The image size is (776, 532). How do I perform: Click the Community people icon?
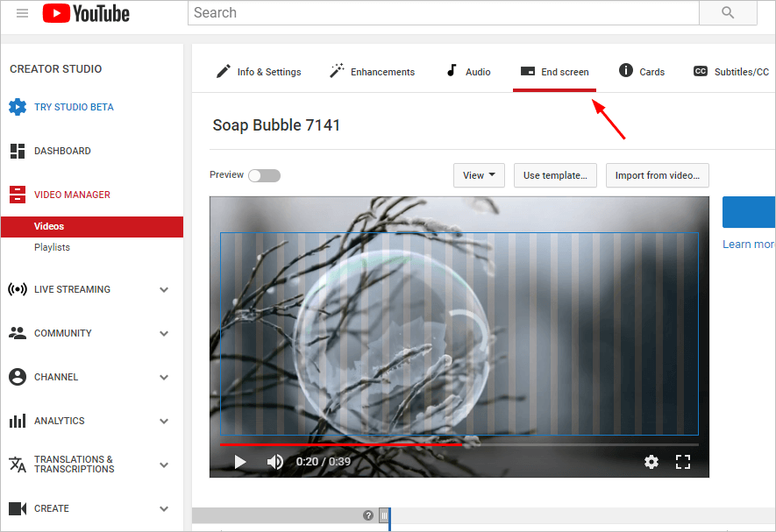(x=18, y=333)
